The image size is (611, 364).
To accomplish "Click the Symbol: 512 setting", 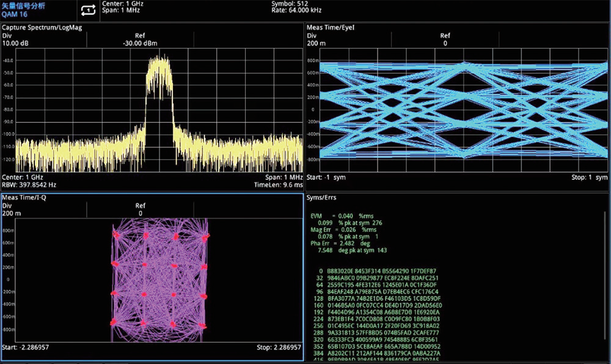I will coord(290,4).
